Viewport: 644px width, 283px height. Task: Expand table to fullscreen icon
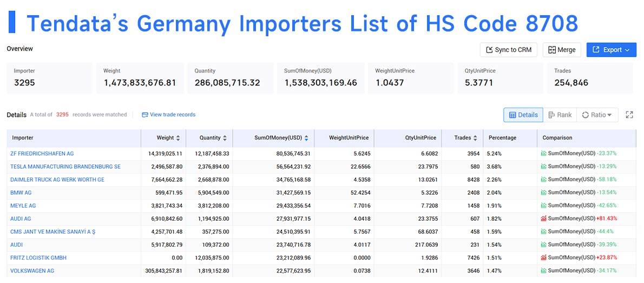pos(629,115)
